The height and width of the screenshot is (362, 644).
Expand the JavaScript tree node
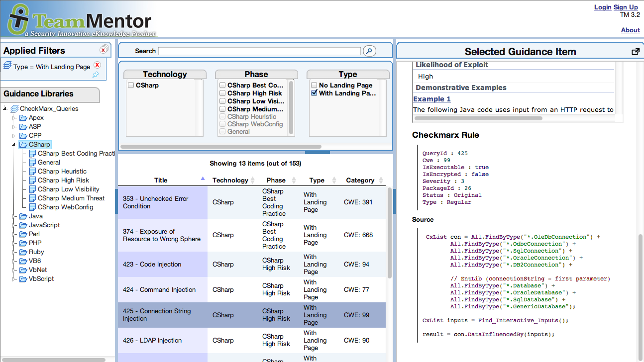(x=14, y=225)
